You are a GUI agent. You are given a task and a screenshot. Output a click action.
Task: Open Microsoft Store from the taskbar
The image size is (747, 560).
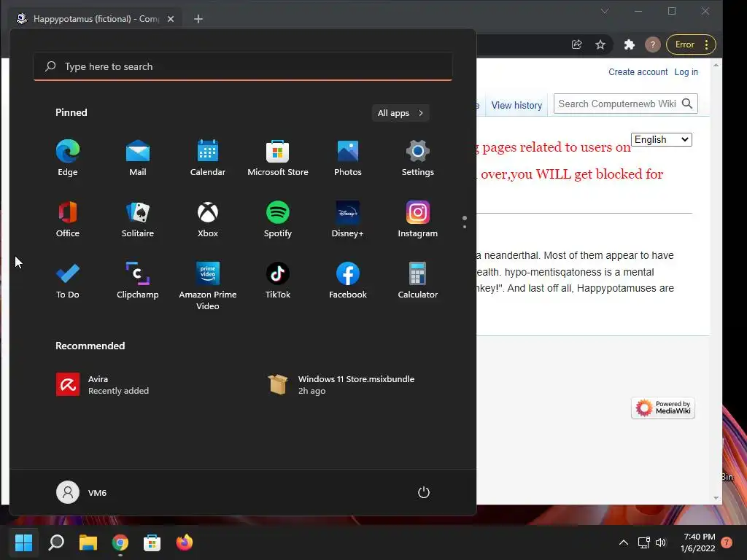point(152,542)
